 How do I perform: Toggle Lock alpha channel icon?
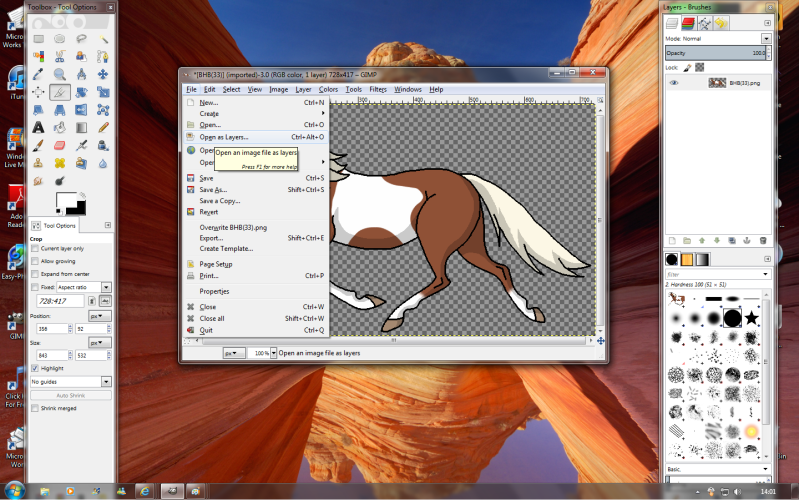coord(700,68)
